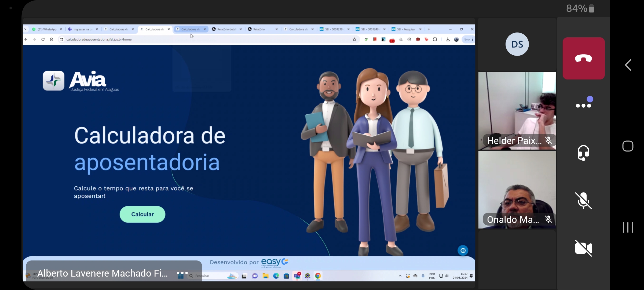Switch audio output via headset icon
644x290 pixels.
pyautogui.click(x=583, y=153)
